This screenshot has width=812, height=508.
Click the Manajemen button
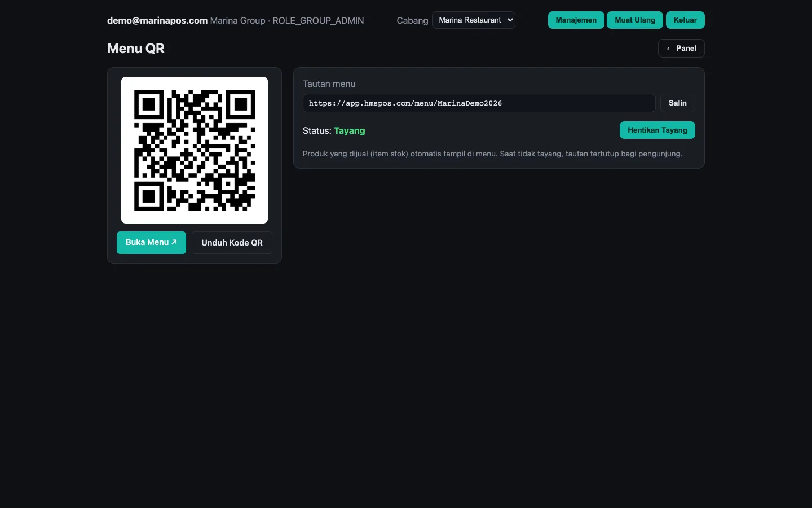point(576,20)
